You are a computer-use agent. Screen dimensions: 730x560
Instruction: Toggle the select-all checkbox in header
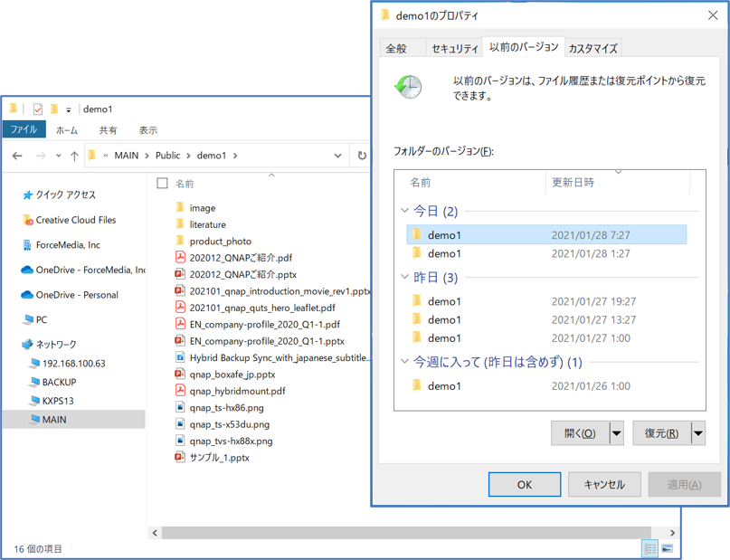(162, 184)
